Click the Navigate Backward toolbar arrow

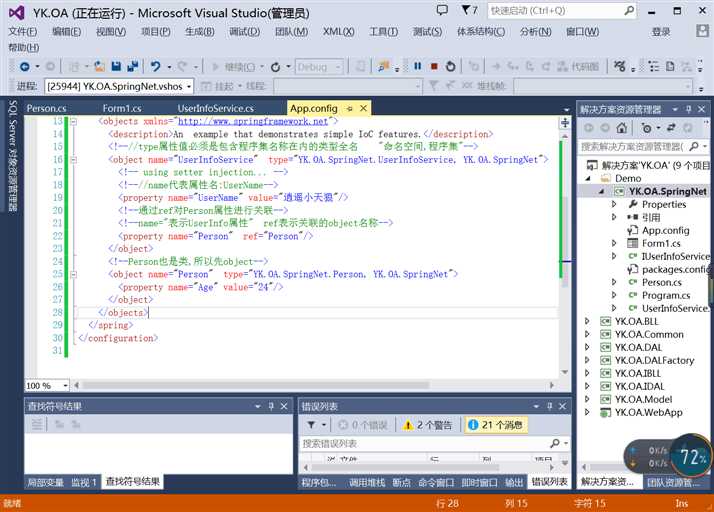coord(25,67)
